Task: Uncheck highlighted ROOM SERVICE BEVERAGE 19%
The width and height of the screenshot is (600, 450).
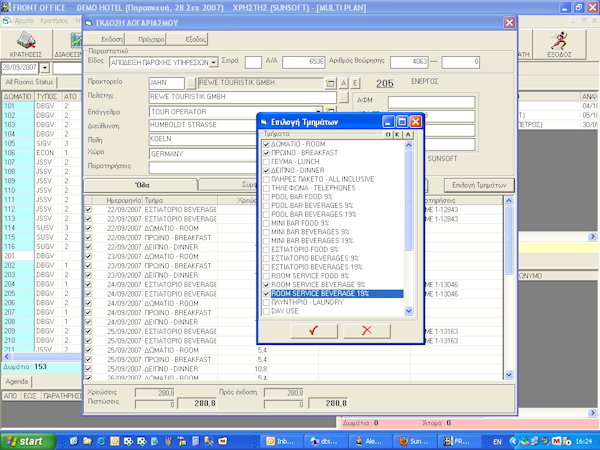Action: pos(266,293)
